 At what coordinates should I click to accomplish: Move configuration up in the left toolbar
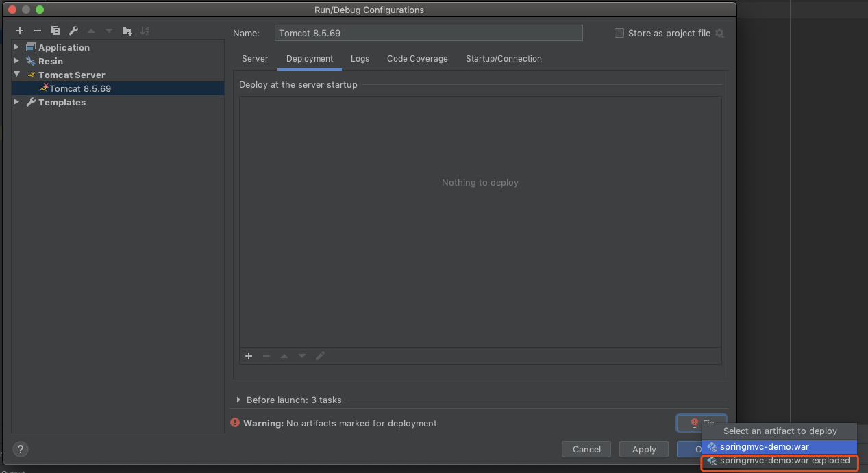point(91,31)
